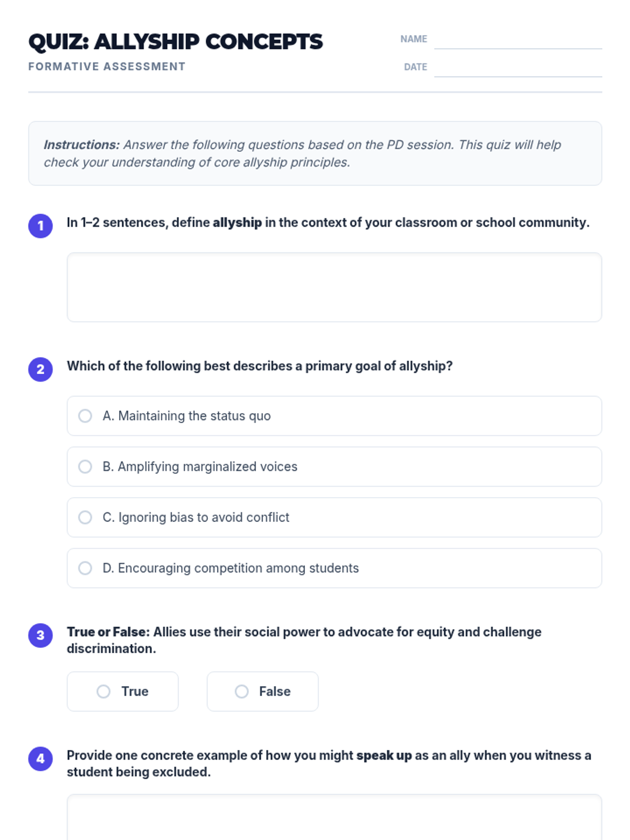This screenshot has width=630, height=840.
Task: Click the question 1 number badge
Action: tap(40, 226)
